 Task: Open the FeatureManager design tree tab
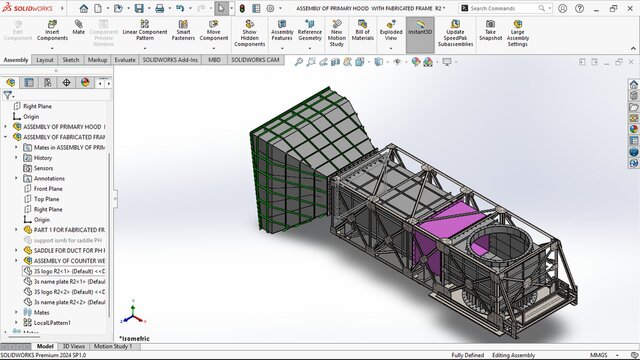point(11,82)
